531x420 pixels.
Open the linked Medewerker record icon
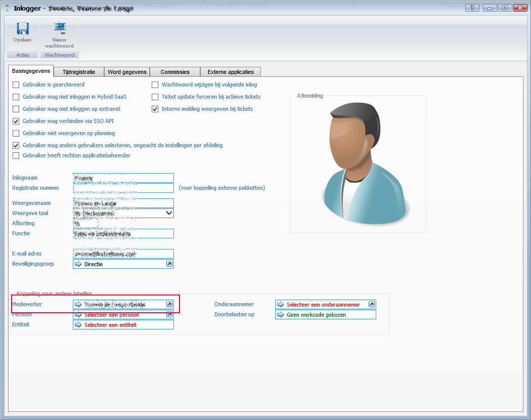169,305
